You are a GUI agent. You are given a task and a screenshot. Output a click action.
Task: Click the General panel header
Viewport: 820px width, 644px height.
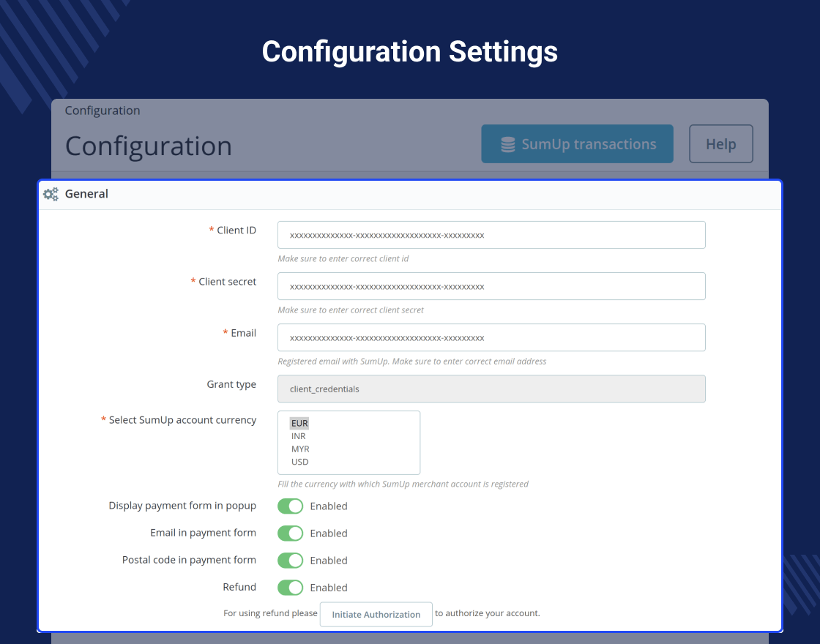(x=410, y=195)
